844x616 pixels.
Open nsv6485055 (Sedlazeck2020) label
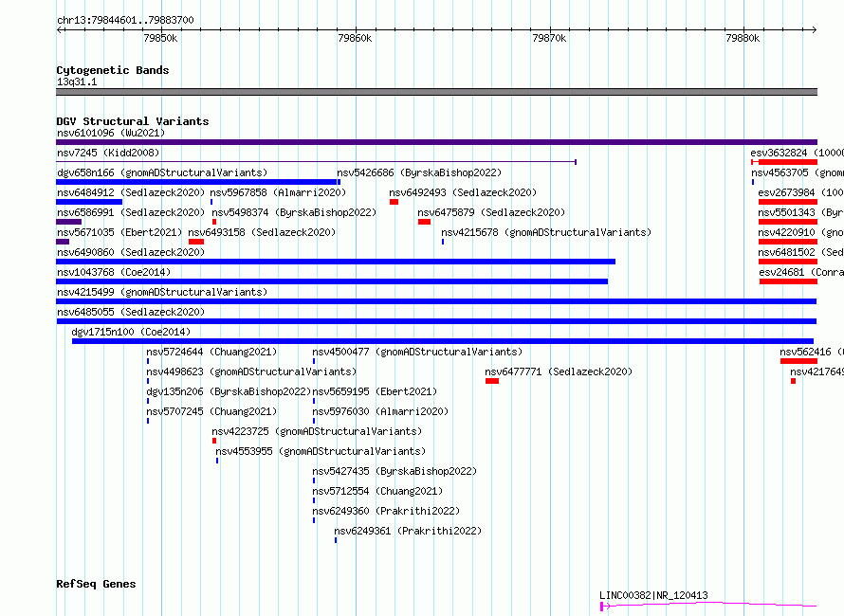coord(131,312)
